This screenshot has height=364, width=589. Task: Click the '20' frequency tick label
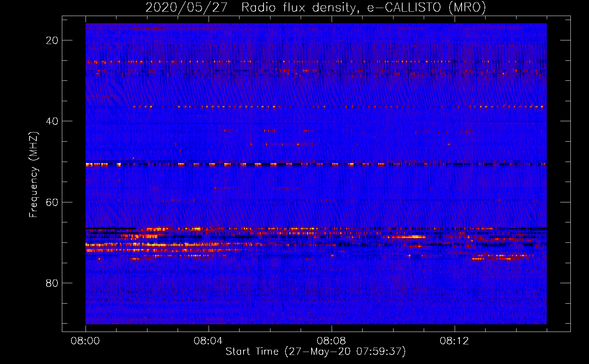click(52, 40)
